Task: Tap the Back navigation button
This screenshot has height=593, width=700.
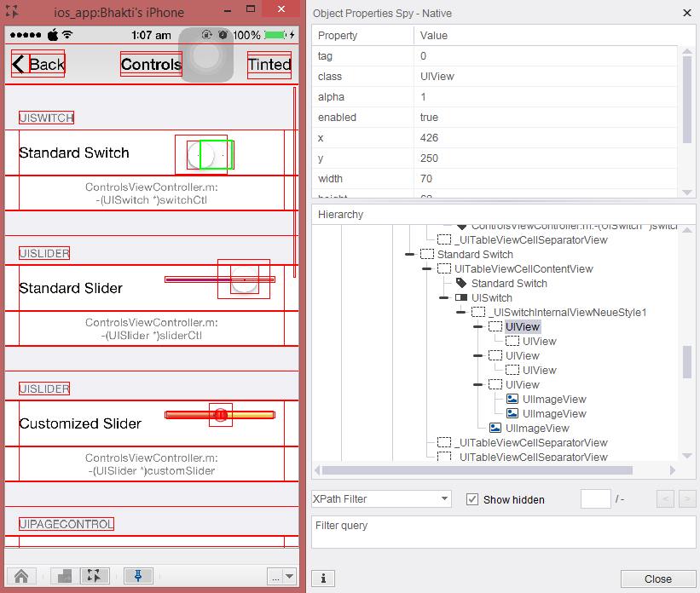Action: (38, 65)
